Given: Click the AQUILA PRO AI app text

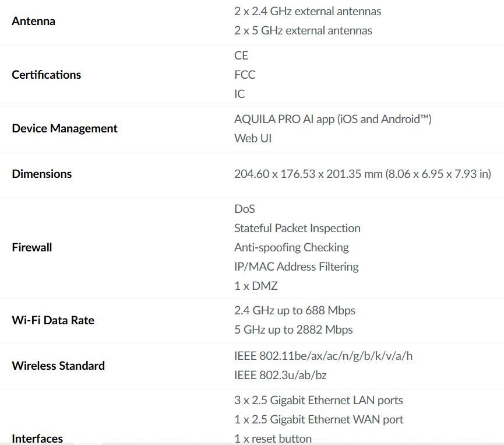Looking at the screenshot, I should tap(332, 119).
